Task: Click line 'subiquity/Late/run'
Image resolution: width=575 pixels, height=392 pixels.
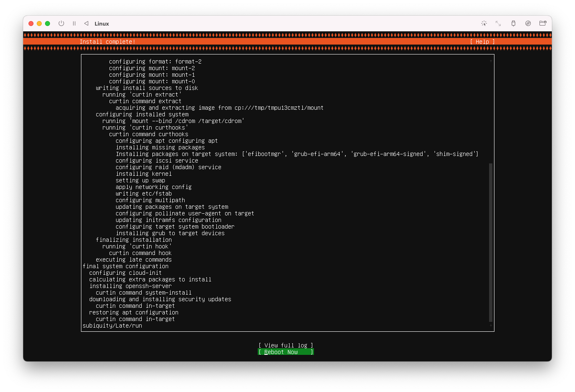Action: tap(112, 326)
